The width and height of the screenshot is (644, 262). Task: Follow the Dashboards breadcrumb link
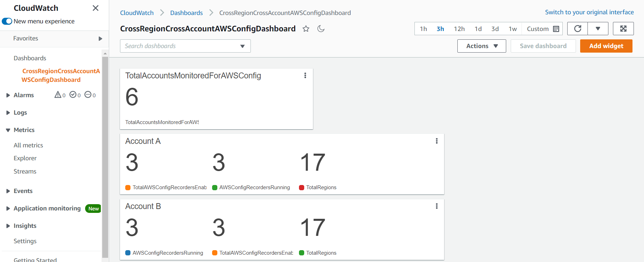[x=186, y=13]
